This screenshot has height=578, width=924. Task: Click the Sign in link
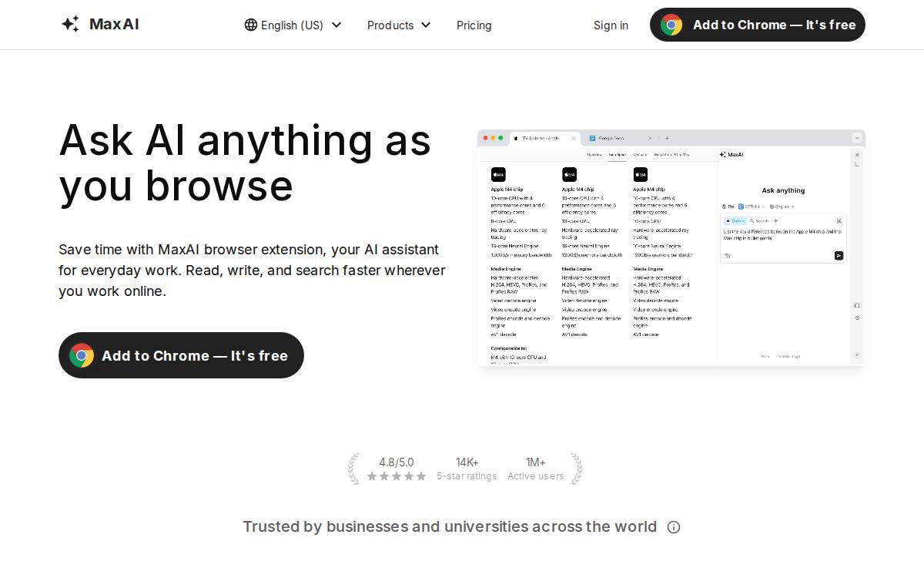611,25
